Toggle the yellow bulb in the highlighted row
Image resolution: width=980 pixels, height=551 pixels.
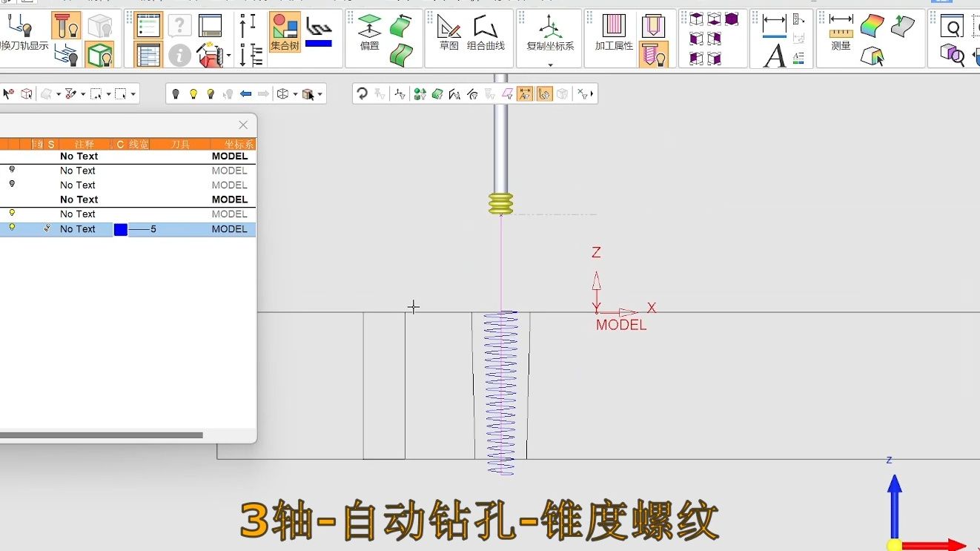(12, 228)
